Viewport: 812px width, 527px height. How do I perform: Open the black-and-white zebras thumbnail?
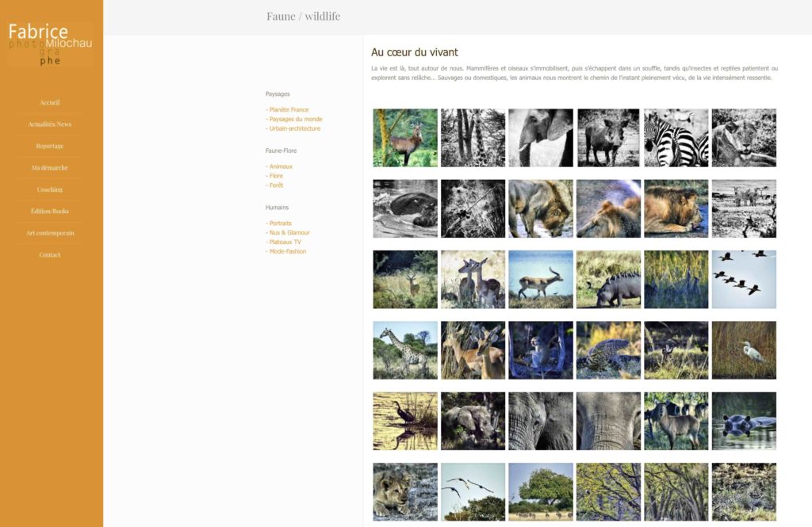click(x=676, y=138)
